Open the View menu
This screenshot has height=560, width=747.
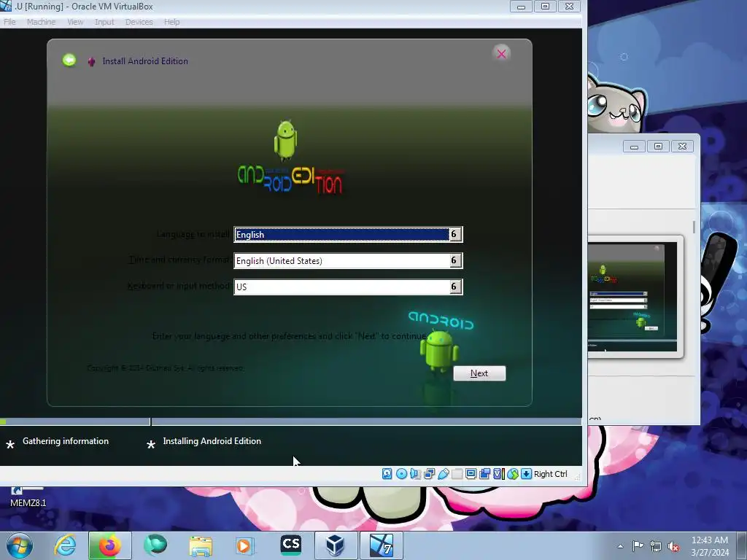pyautogui.click(x=75, y=22)
